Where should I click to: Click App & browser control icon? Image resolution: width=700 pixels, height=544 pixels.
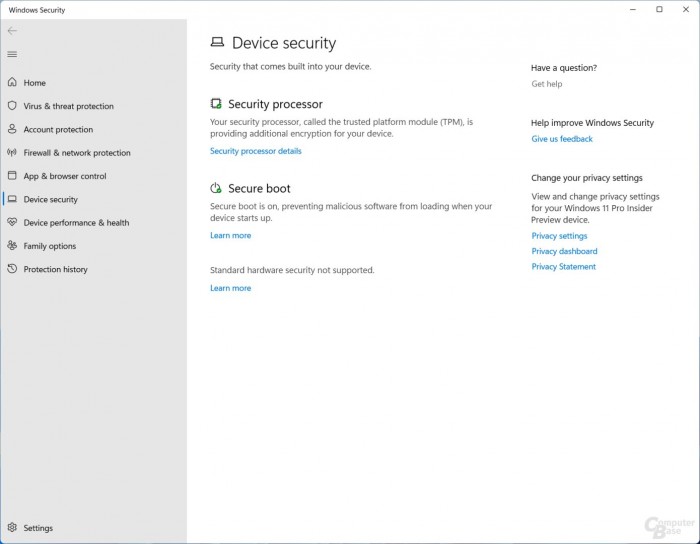pos(12,176)
